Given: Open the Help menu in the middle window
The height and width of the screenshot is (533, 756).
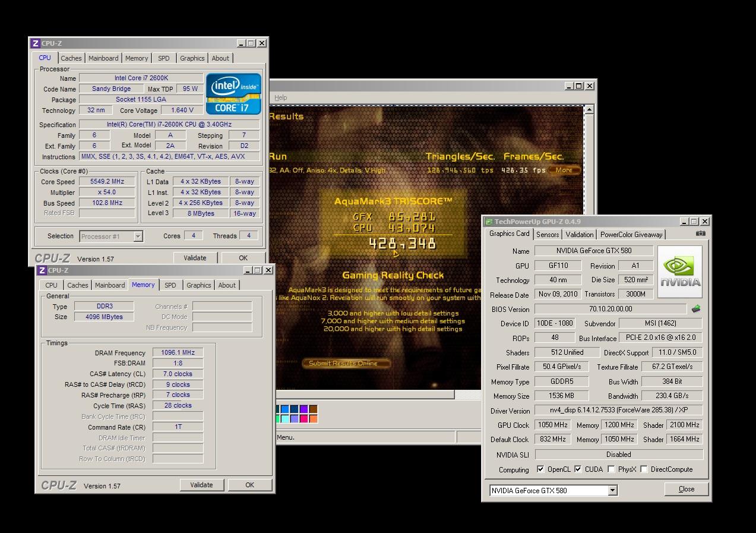Looking at the screenshot, I should click(x=281, y=97).
